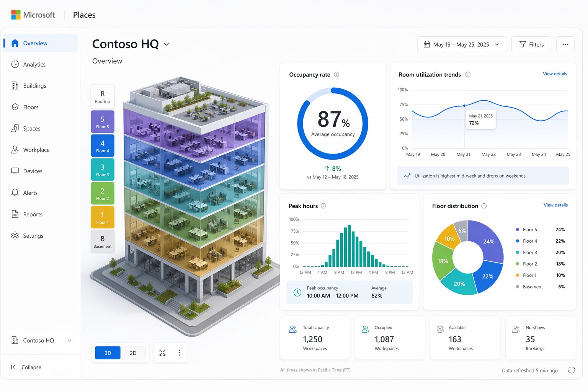
Task: Select the Rooftop floor button
Action: [x=103, y=97]
